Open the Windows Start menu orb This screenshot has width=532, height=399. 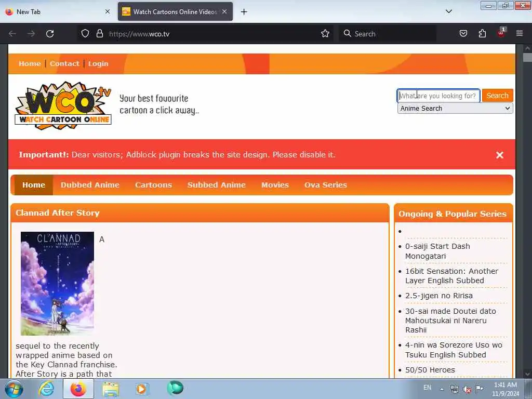14,389
